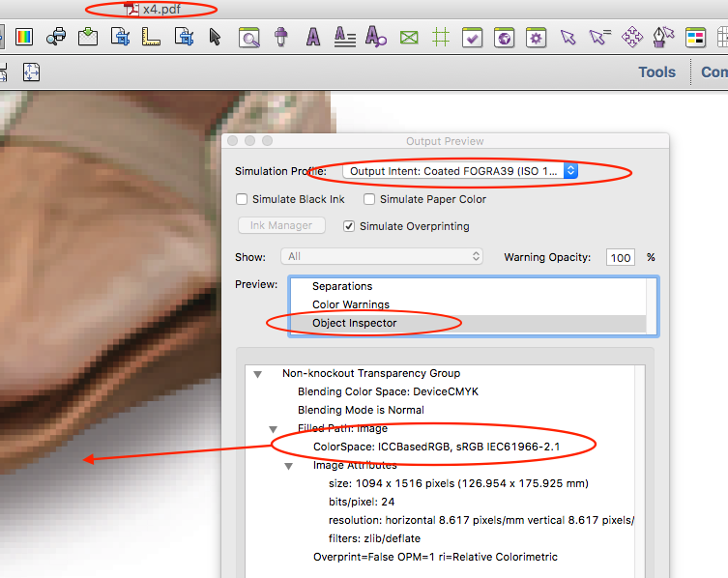Enable the Simulate Black Ink checkbox
The width and height of the screenshot is (728, 578).
[242, 199]
